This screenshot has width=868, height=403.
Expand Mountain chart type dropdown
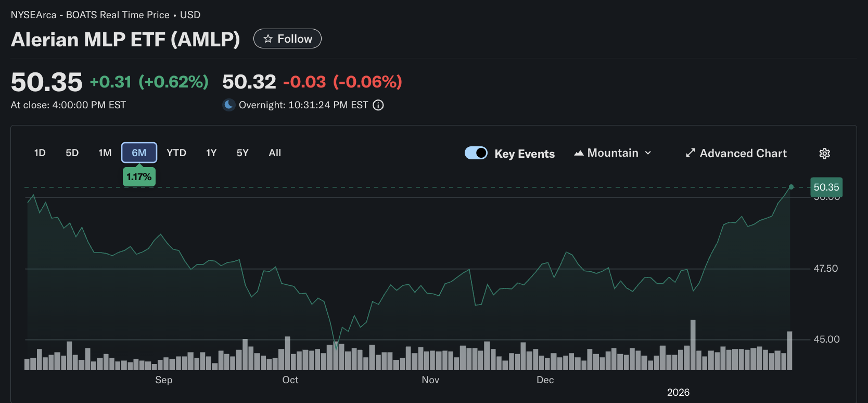click(x=612, y=153)
